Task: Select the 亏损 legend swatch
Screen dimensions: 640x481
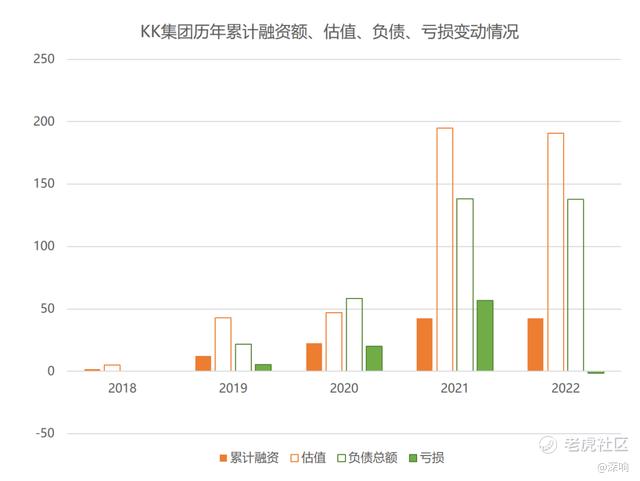Action: pyautogui.click(x=413, y=458)
